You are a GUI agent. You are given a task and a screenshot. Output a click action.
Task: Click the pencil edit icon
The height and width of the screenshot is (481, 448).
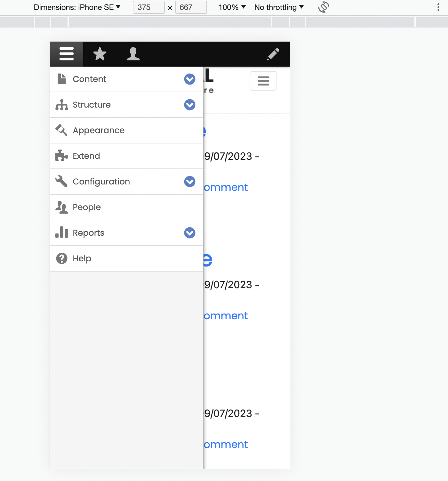click(x=273, y=54)
